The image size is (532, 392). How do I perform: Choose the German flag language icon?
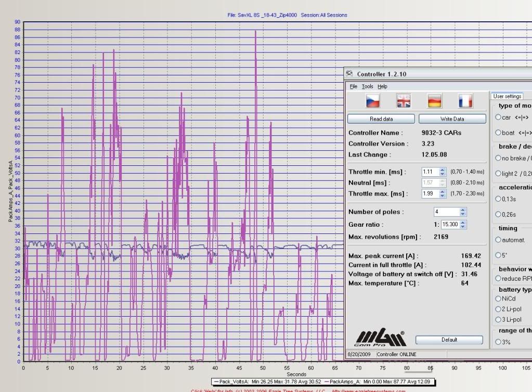click(434, 101)
